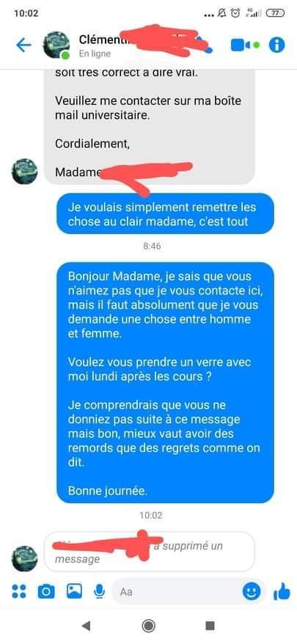This screenshot has height=644, width=297.
Task: Tap the back arrow to leave chat
Action: 23,45
